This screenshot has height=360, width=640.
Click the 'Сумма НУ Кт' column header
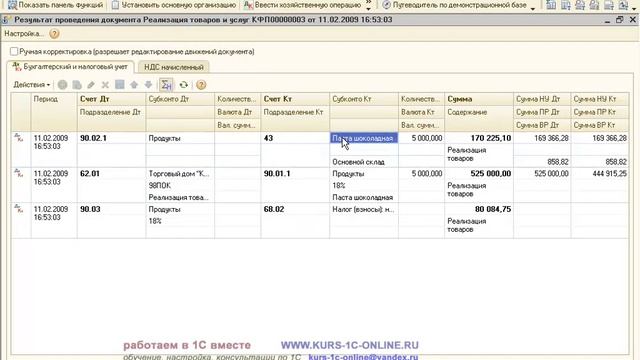click(600, 99)
